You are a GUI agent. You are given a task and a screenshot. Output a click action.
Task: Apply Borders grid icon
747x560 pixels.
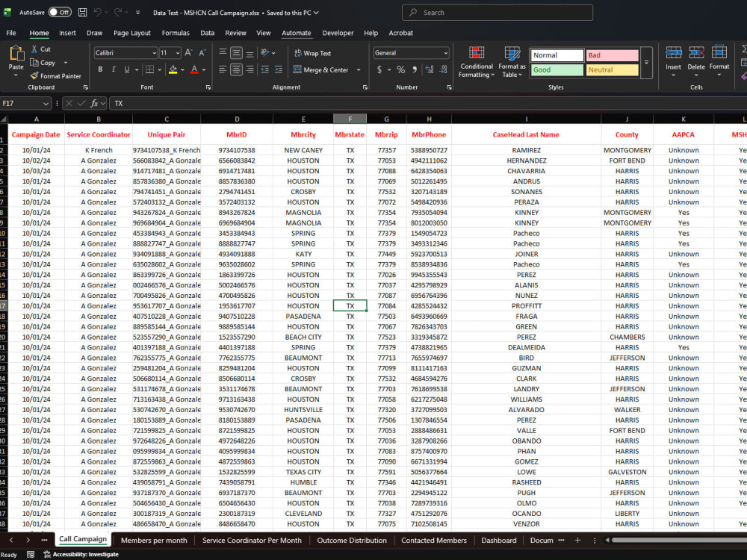click(149, 69)
